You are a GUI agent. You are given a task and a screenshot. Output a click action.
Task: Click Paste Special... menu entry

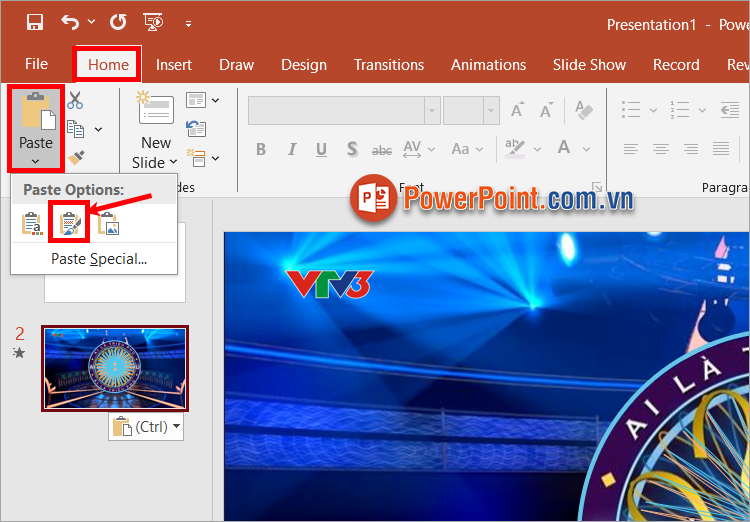[99, 259]
